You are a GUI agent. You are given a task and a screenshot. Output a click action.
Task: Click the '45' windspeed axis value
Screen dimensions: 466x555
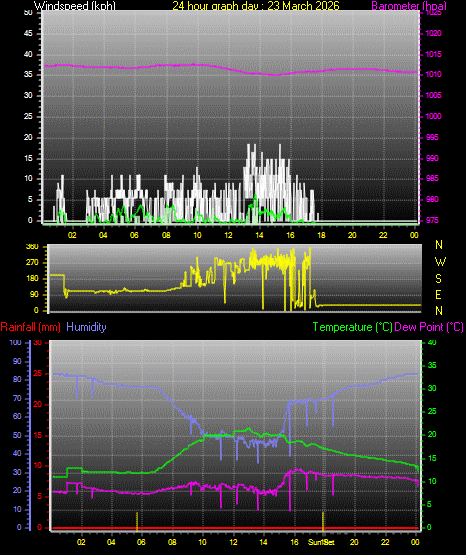(x=28, y=34)
